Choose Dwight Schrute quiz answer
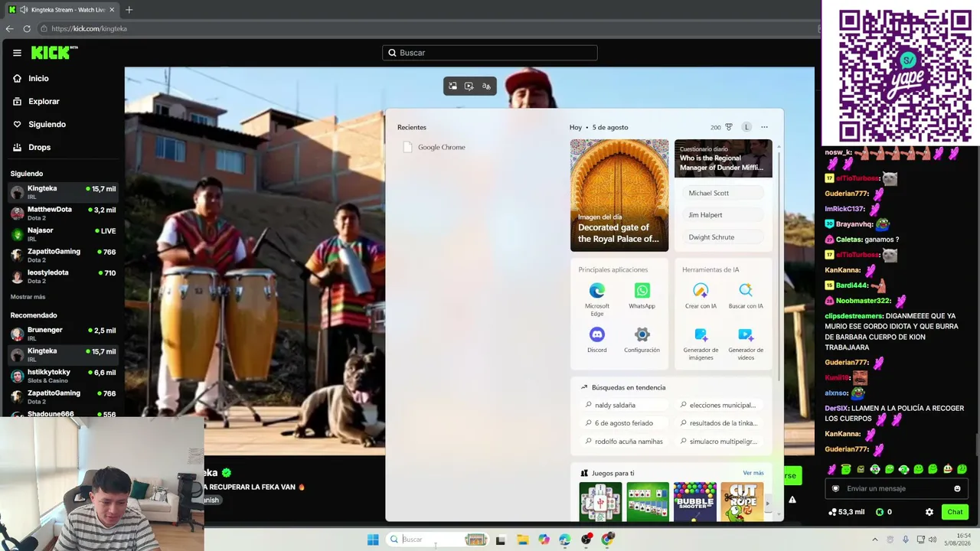This screenshot has width=980, height=551. (723, 237)
